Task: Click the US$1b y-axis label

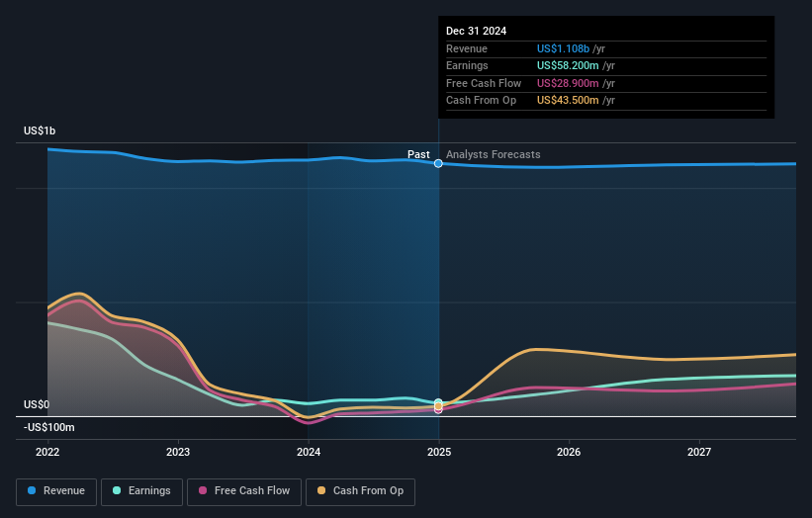Action: click(40, 130)
